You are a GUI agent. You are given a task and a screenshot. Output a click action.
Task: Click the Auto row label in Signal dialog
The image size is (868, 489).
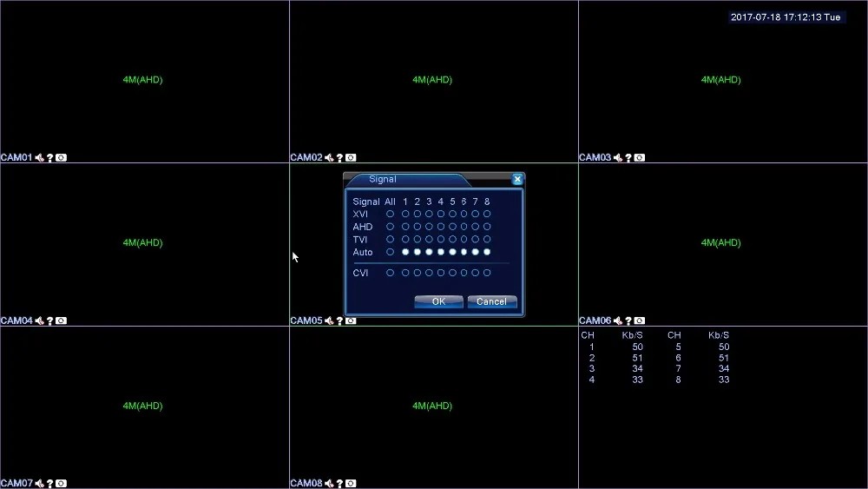tap(363, 252)
